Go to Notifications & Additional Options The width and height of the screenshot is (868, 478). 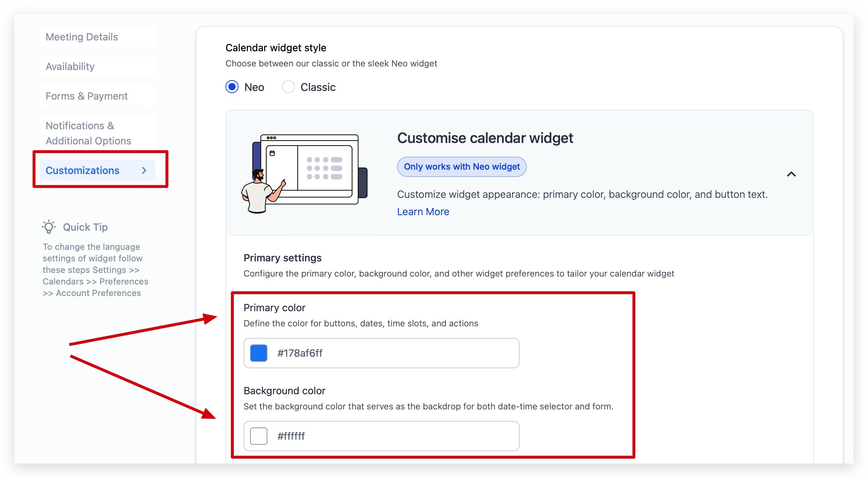click(x=88, y=133)
